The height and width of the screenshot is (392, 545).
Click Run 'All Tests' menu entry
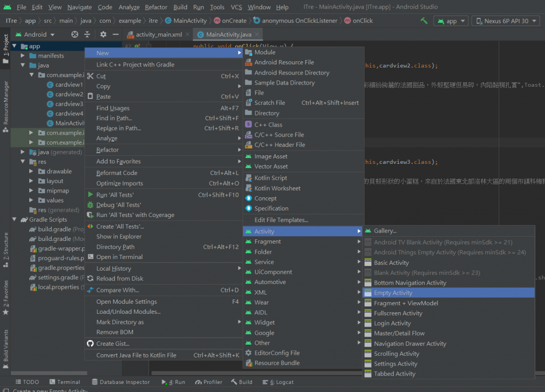(164, 195)
